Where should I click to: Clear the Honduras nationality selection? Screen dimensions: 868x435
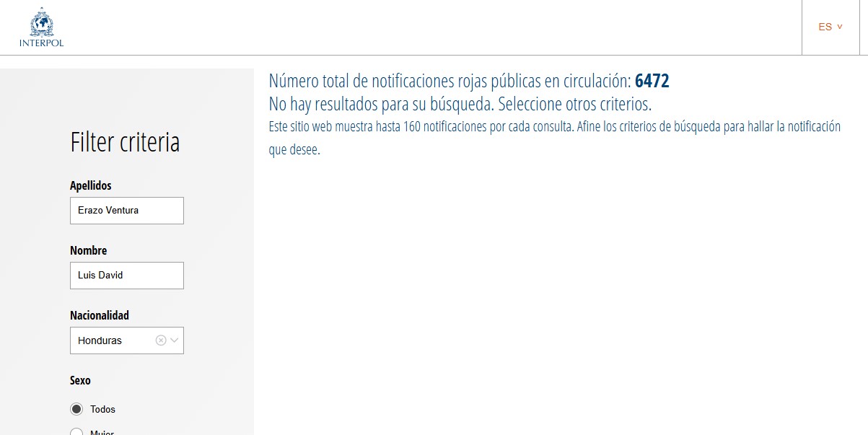coord(161,340)
